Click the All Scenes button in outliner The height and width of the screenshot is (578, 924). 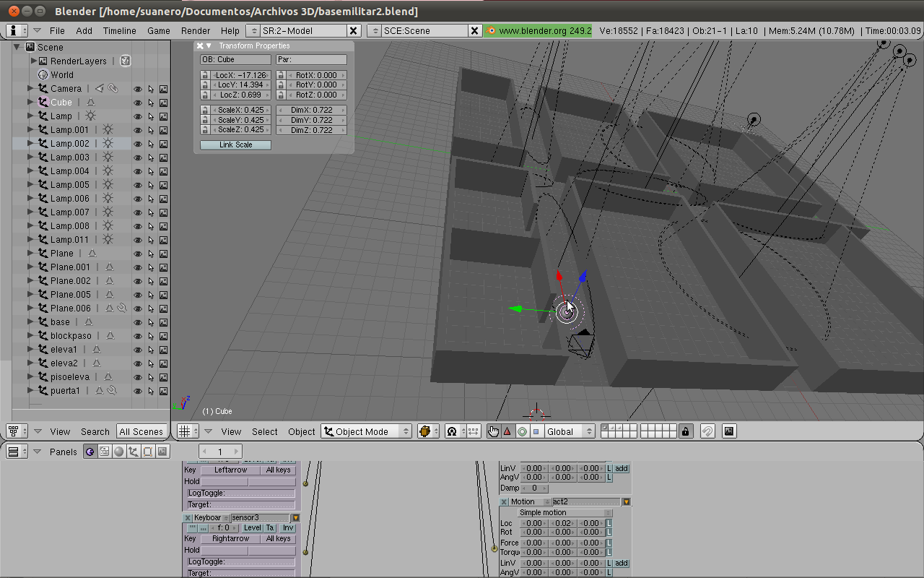tap(141, 431)
